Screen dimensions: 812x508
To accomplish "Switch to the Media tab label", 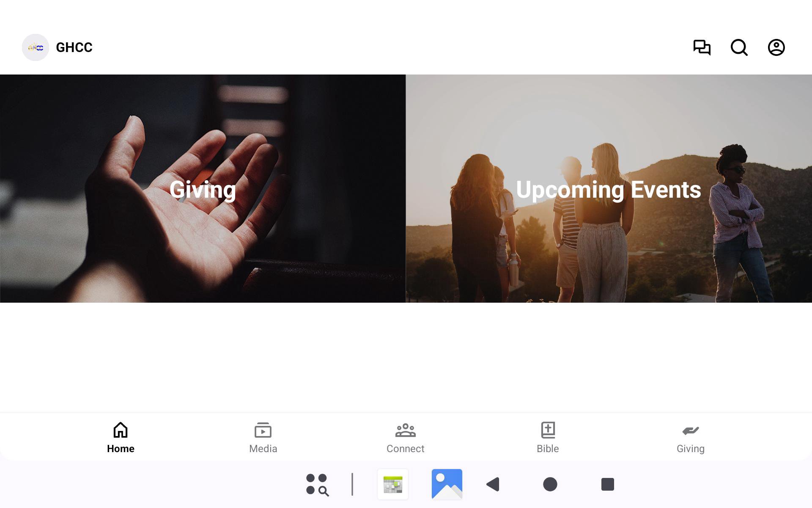I will pyautogui.click(x=263, y=449).
